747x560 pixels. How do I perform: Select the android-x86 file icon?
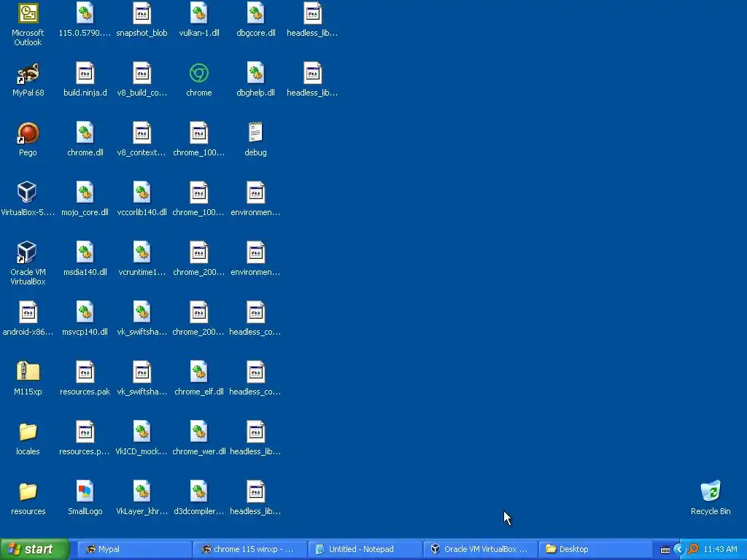(28, 312)
